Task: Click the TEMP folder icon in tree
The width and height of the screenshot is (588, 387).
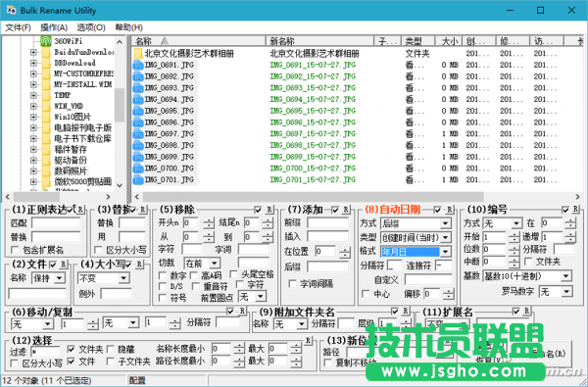Action: (x=46, y=95)
